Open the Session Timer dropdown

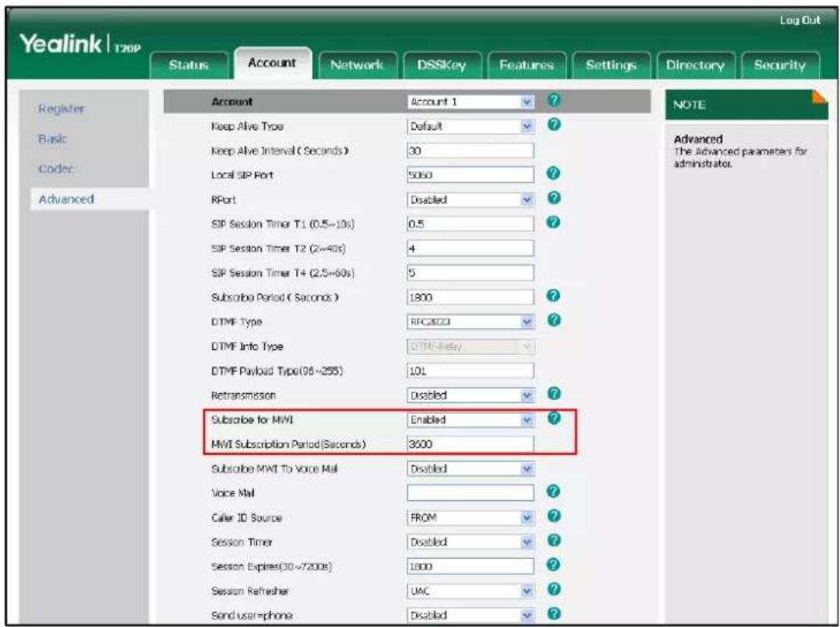(471, 542)
